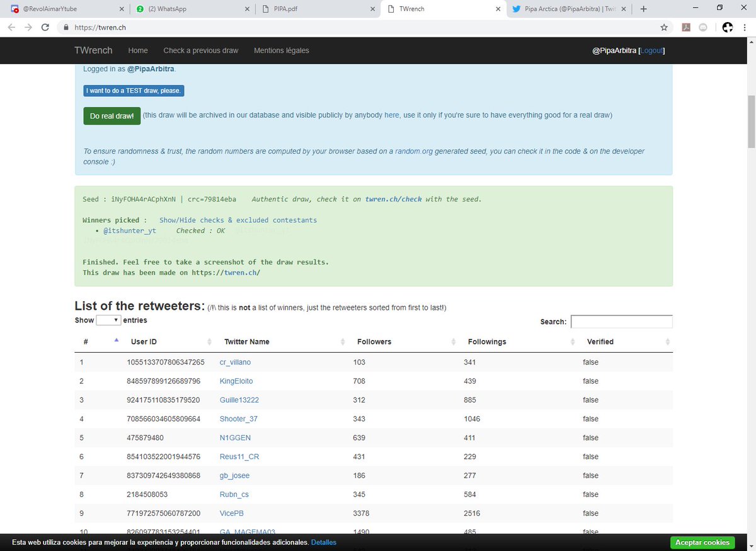Image resolution: width=756 pixels, height=551 pixels.
Task: Click I want to do a TEST draw
Action: point(134,91)
